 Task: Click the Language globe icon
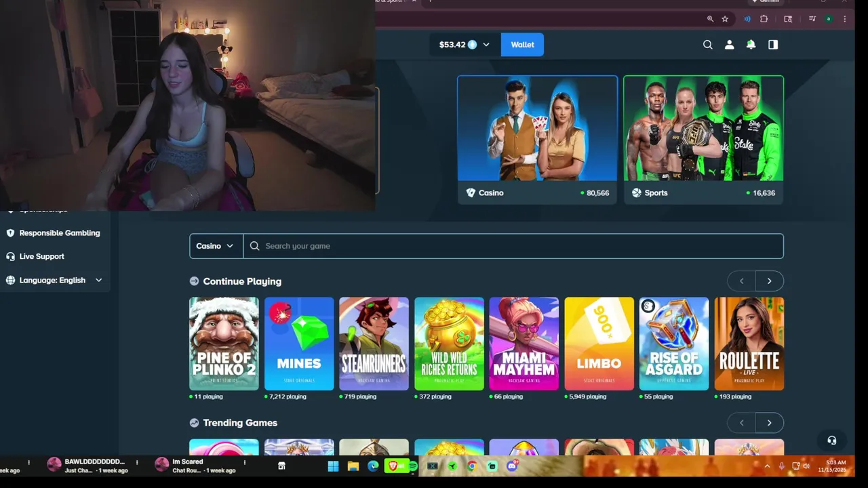tap(10, 280)
